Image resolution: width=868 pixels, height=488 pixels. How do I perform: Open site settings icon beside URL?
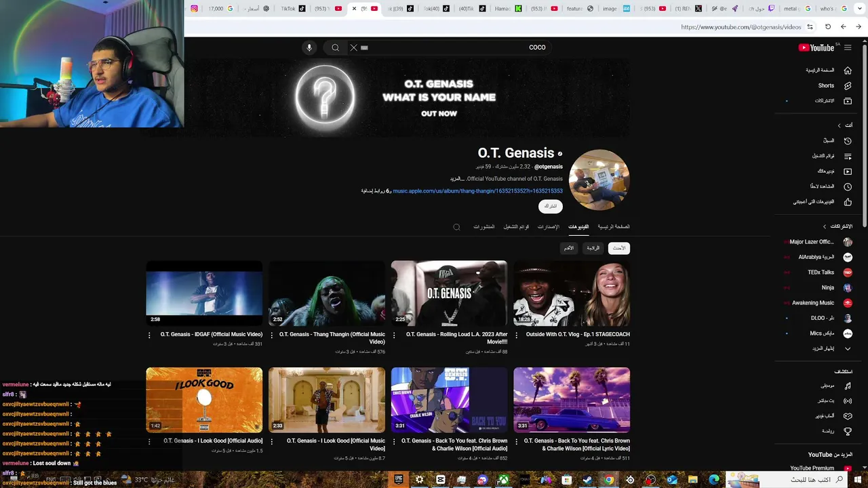click(x=810, y=27)
